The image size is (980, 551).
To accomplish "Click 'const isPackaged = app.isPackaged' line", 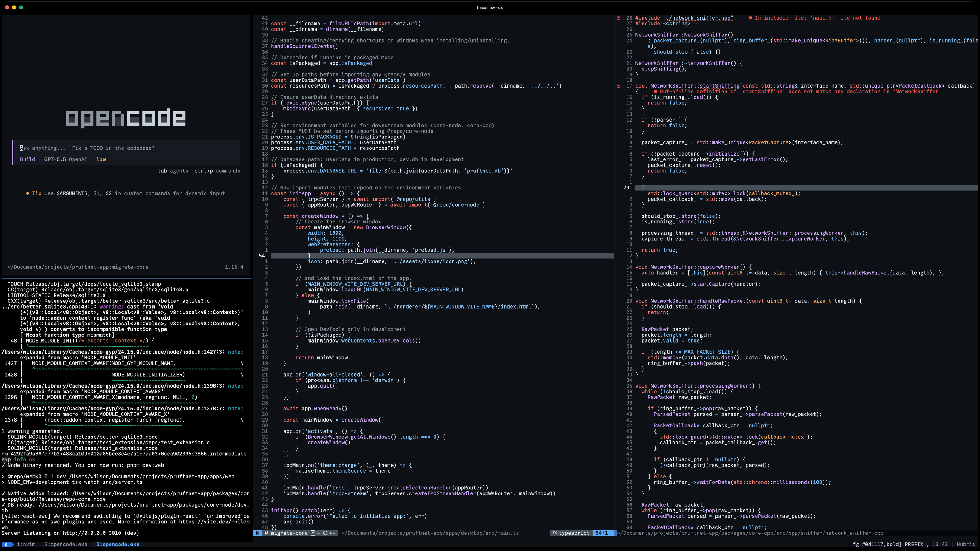I will pos(322,63).
